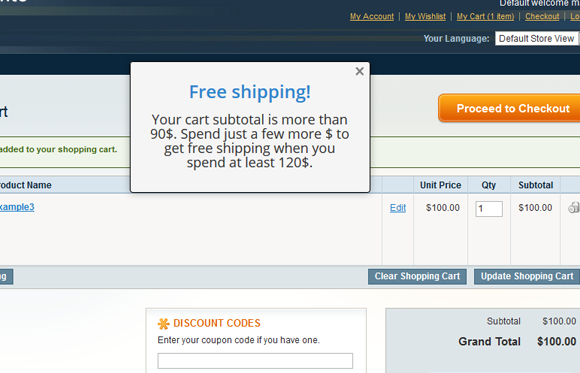Screen dimensions: 580x373
Task: Click Clear Shopping Cart button
Action: (417, 276)
